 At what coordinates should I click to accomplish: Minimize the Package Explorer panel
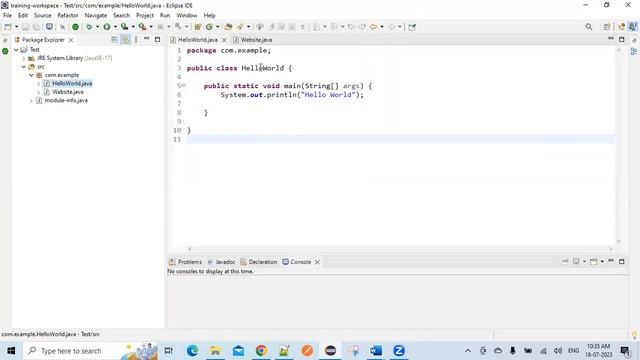click(147, 39)
